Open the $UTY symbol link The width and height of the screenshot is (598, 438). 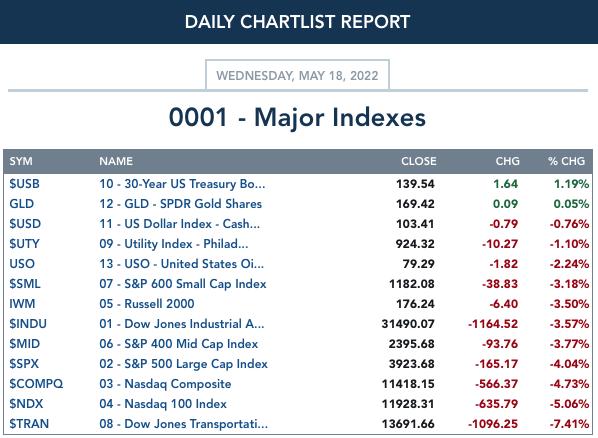(x=24, y=244)
